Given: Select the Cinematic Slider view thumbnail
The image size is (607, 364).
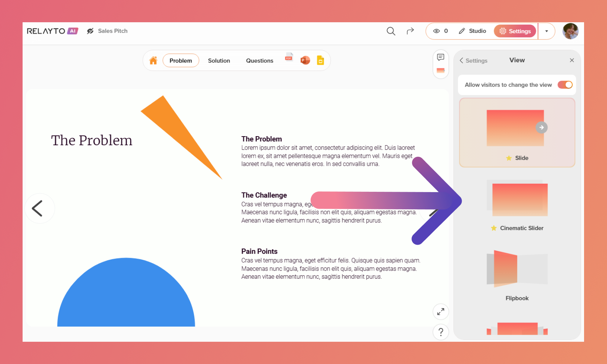Looking at the screenshot, I should pyautogui.click(x=517, y=200).
